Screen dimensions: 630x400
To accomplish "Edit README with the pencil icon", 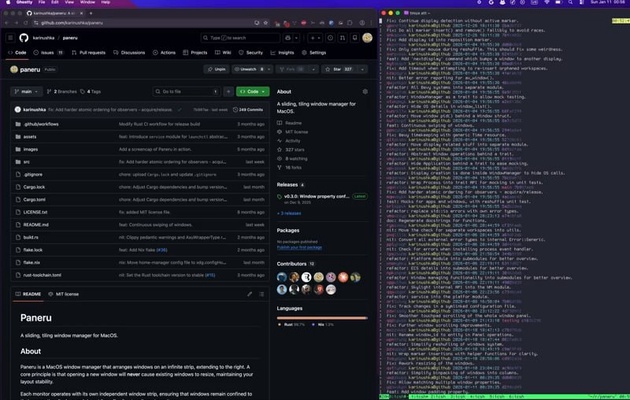I will tap(250, 294).
